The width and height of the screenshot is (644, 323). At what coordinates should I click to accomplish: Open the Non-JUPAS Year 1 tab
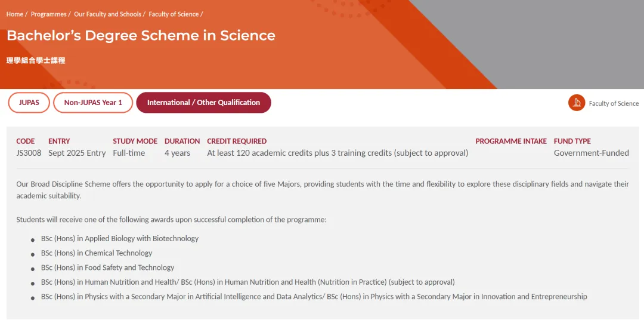point(93,103)
